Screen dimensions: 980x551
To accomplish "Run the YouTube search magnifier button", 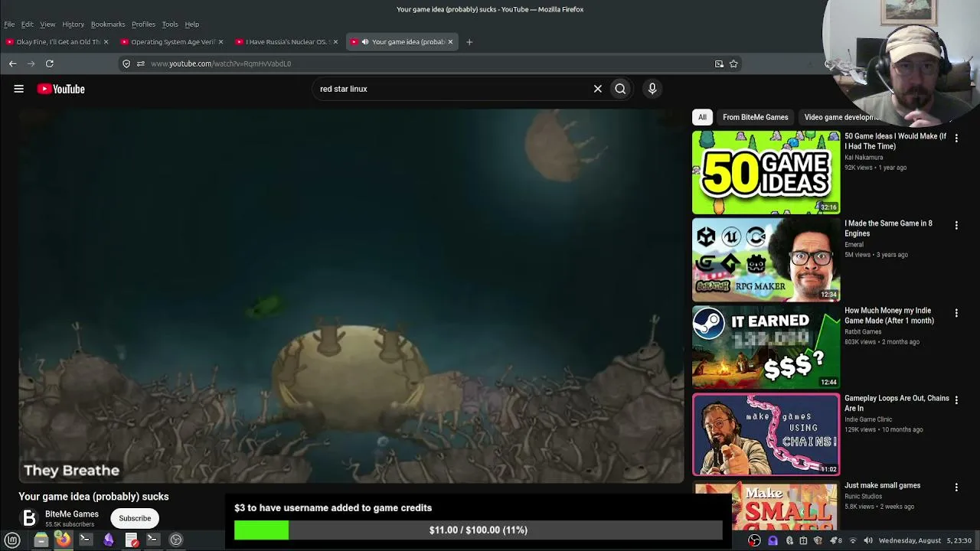I will coord(620,89).
